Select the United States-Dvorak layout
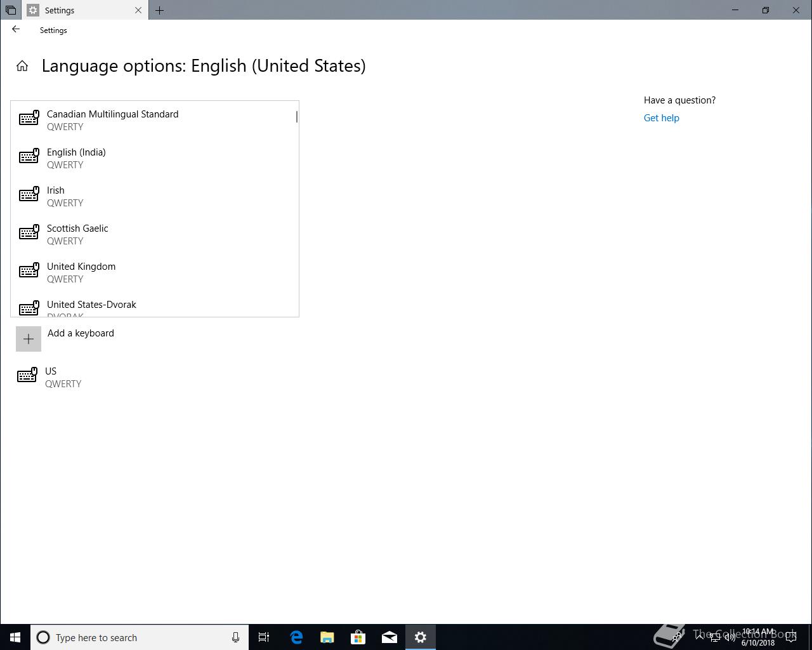This screenshot has width=812, height=650. (x=154, y=305)
